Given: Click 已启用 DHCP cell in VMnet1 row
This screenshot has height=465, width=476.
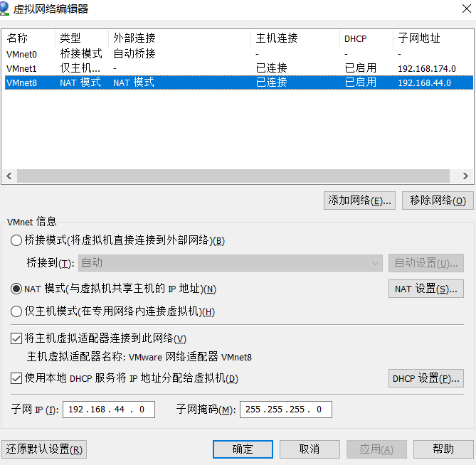Looking at the screenshot, I should [x=360, y=68].
